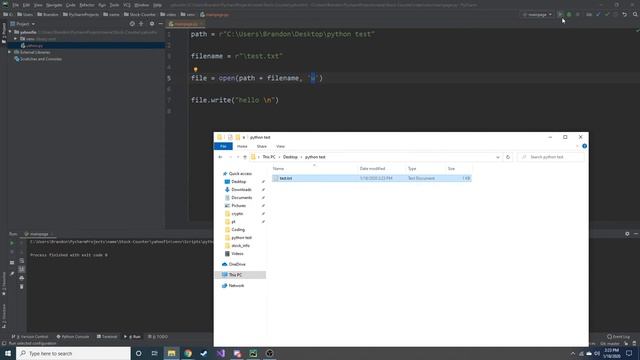640x360 pixels.
Task: Collapse the yahoofin project root node
Action: (x=10, y=32)
